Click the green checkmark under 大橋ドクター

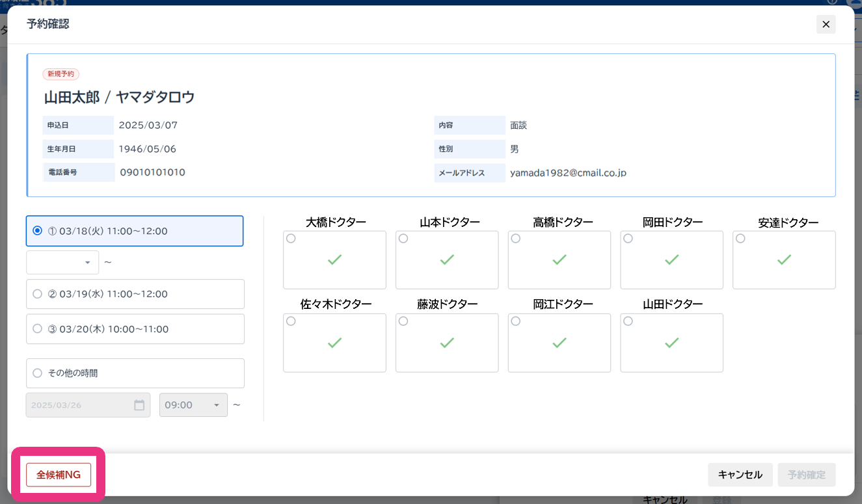[x=334, y=260]
